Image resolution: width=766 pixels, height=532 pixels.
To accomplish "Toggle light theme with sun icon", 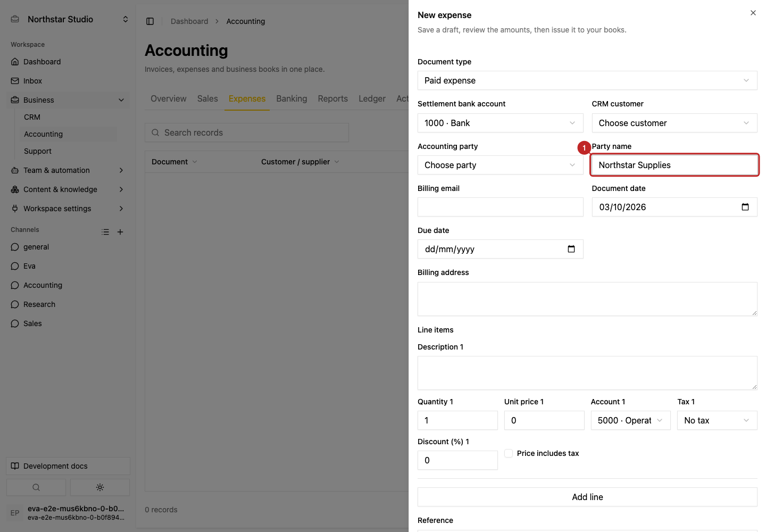I will [100, 487].
